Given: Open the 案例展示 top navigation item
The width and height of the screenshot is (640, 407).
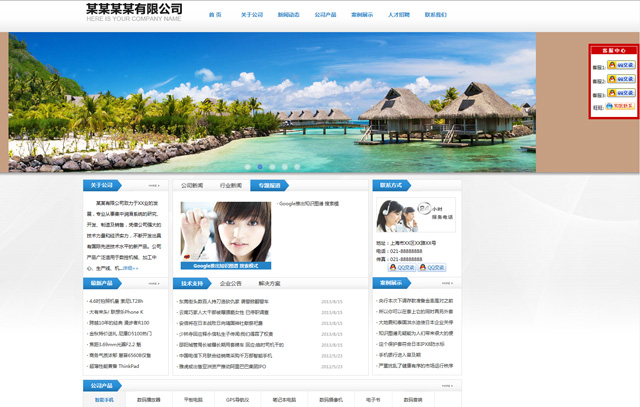Looking at the screenshot, I should [362, 15].
